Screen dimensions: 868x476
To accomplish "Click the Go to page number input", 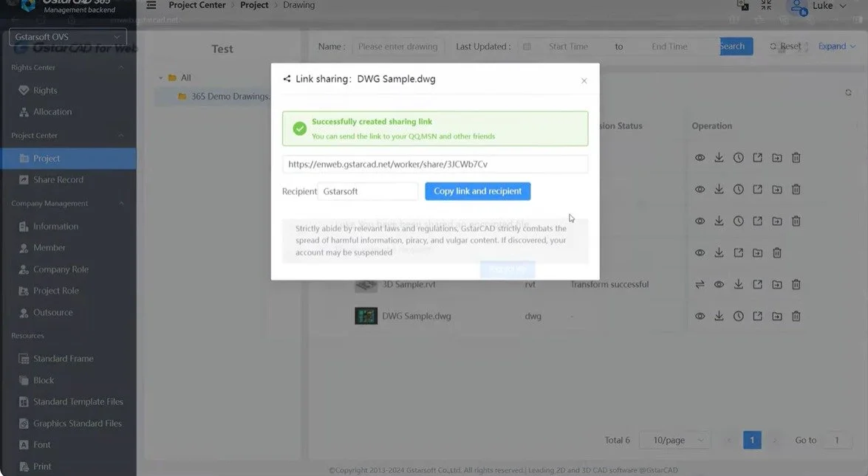I will click(x=837, y=440).
